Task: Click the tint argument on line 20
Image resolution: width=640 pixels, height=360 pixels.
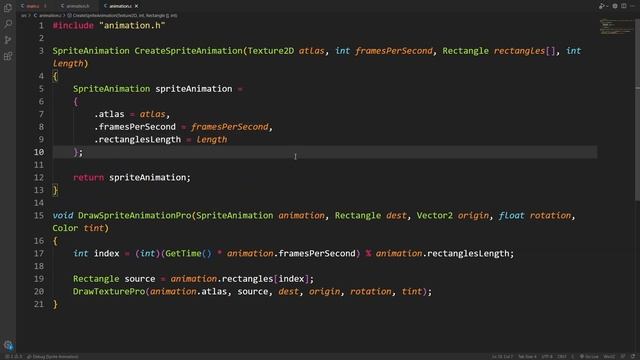Action: (x=411, y=291)
